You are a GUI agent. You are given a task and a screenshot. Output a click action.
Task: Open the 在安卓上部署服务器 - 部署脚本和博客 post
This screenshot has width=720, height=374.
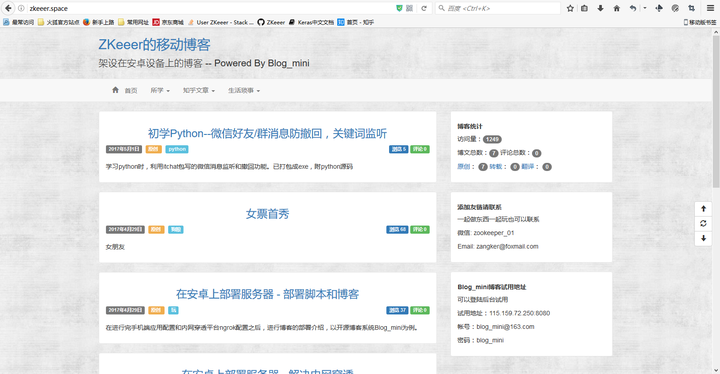[267, 294]
